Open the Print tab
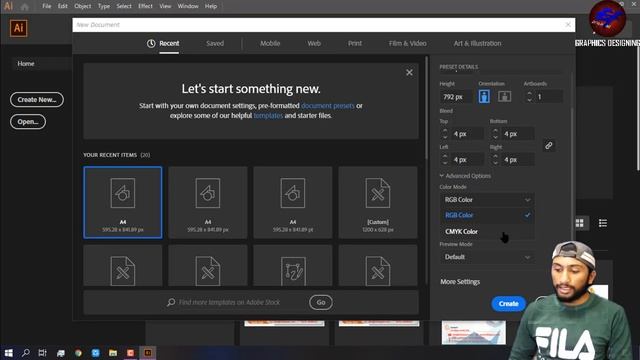This screenshot has height=360, width=640. point(355,43)
